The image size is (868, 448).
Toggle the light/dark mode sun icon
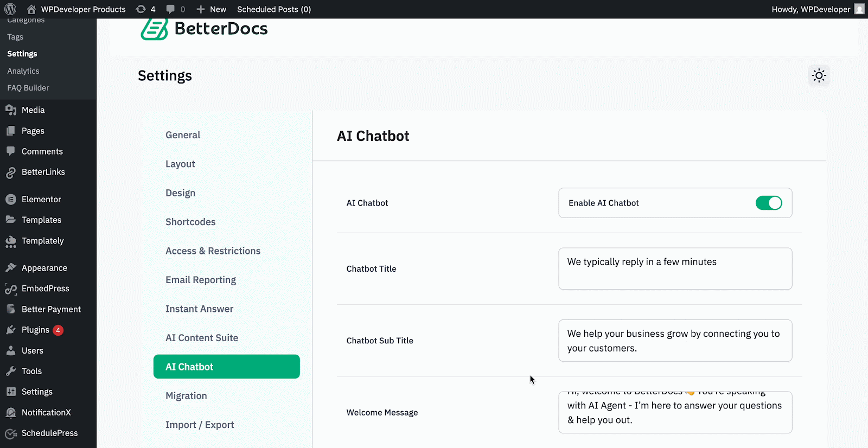click(819, 75)
